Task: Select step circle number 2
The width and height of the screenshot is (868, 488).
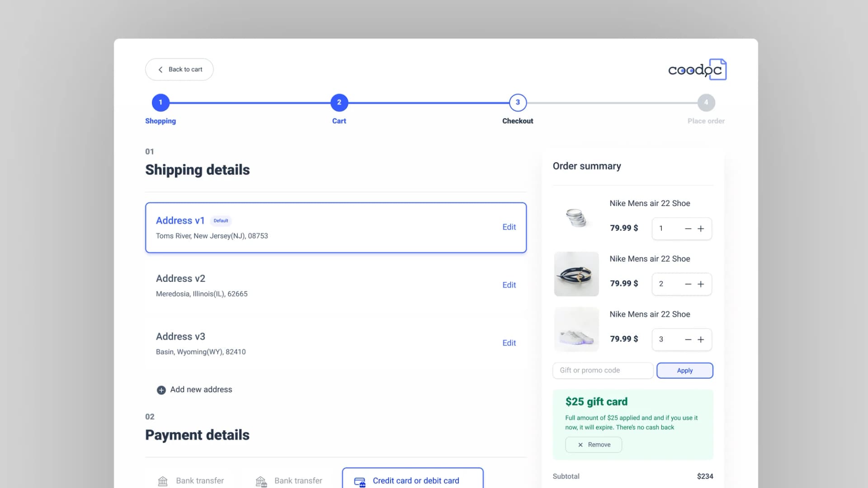Action: [339, 103]
